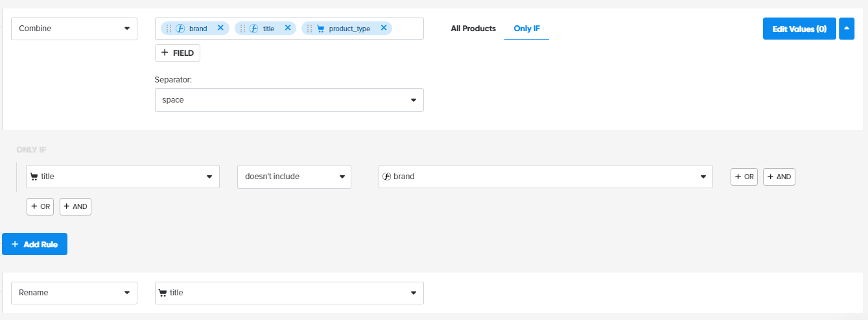Click the Add Rule button
This screenshot has width=868, height=320.
coord(34,244)
